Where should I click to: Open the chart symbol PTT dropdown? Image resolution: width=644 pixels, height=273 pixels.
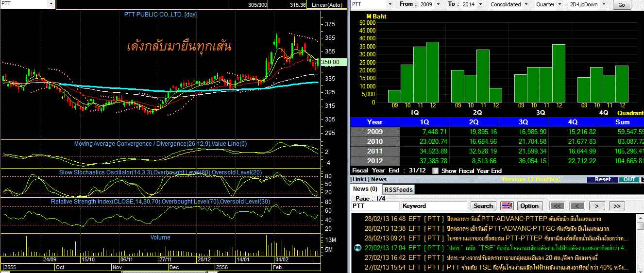(51, 4)
